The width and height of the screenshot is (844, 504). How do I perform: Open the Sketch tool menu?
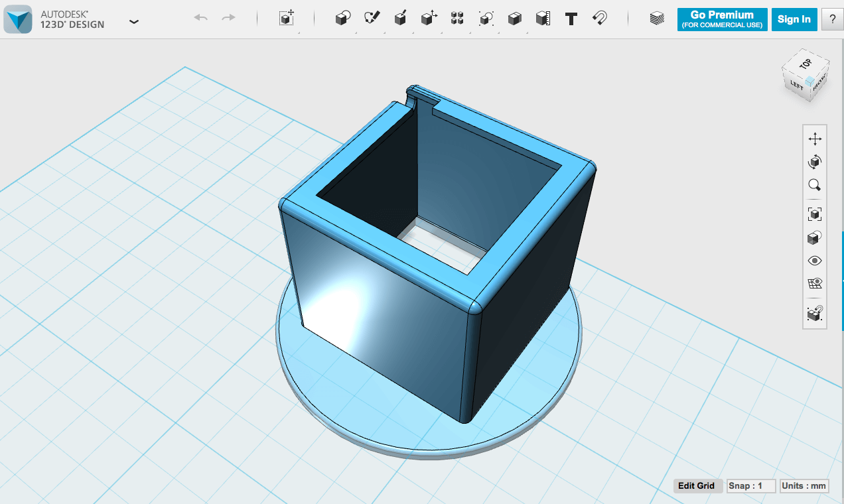coord(372,18)
